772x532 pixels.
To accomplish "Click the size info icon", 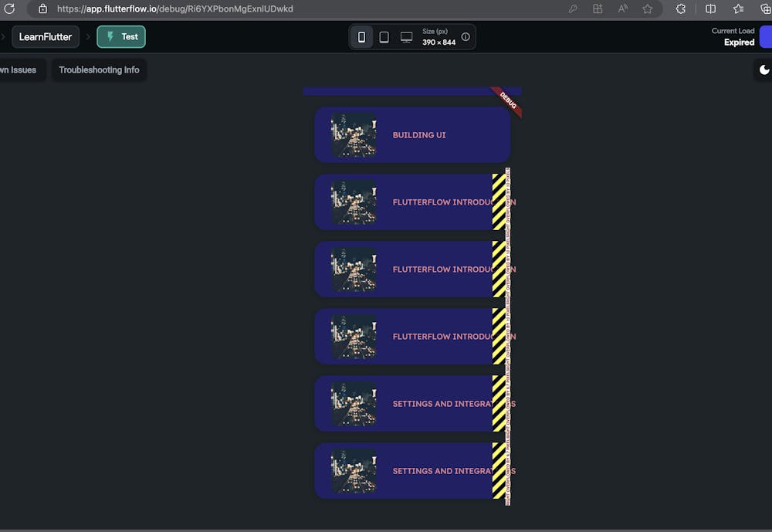I will tap(466, 37).
